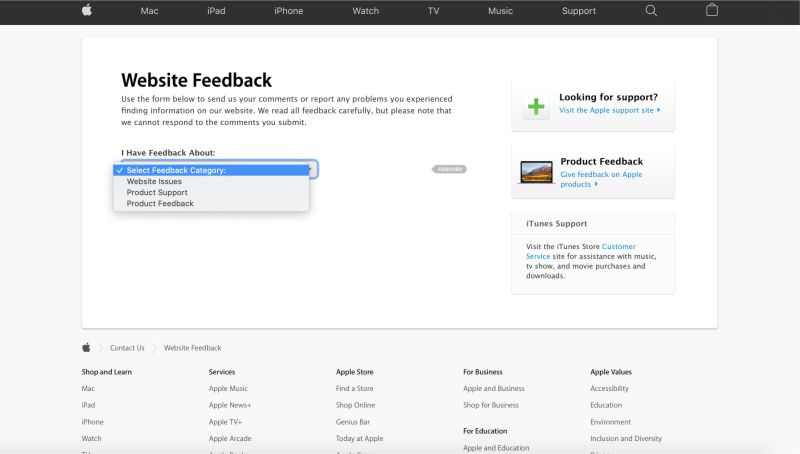Image resolution: width=800 pixels, height=454 pixels.
Task: Click the iTunes Support heading
Action: click(557, 223)
